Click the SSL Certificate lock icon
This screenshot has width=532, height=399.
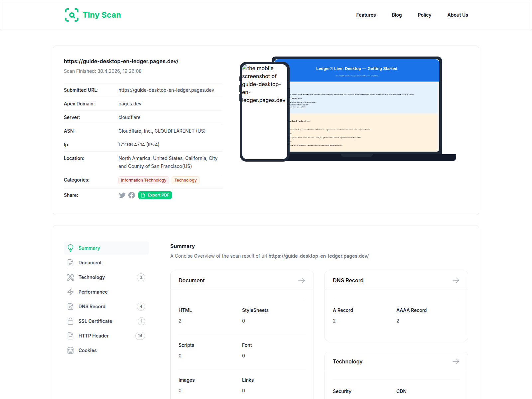pos(70,321)
